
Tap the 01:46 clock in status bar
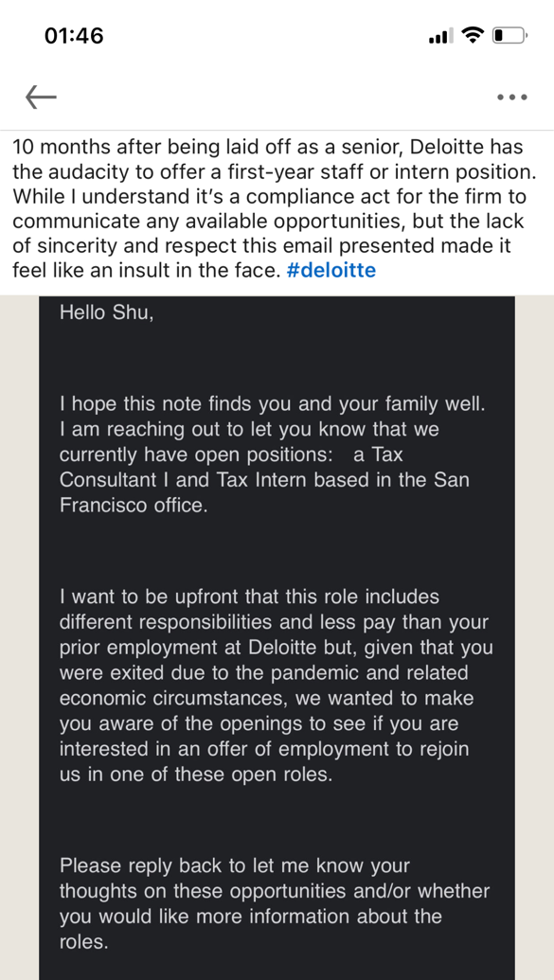[x=75, y=35]
